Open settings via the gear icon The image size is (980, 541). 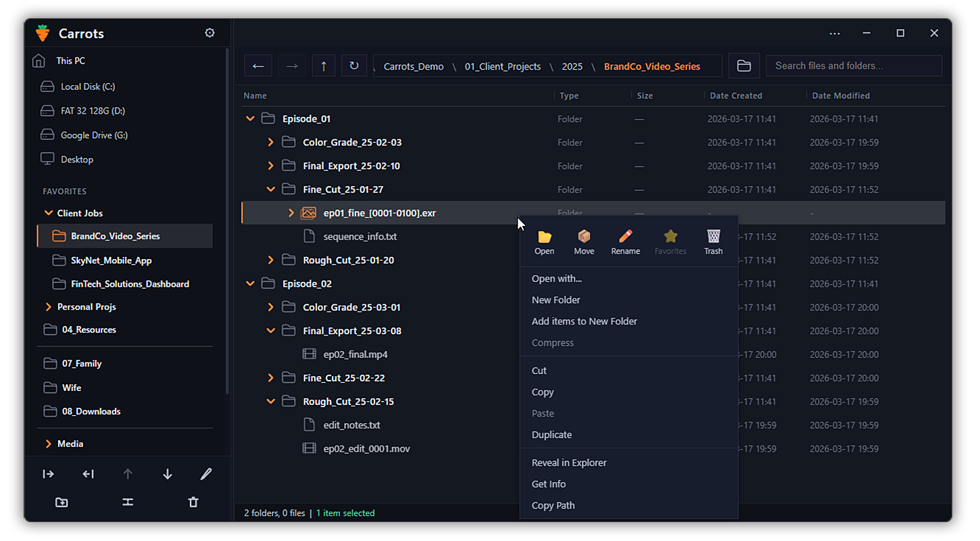(x=210, y=33)
